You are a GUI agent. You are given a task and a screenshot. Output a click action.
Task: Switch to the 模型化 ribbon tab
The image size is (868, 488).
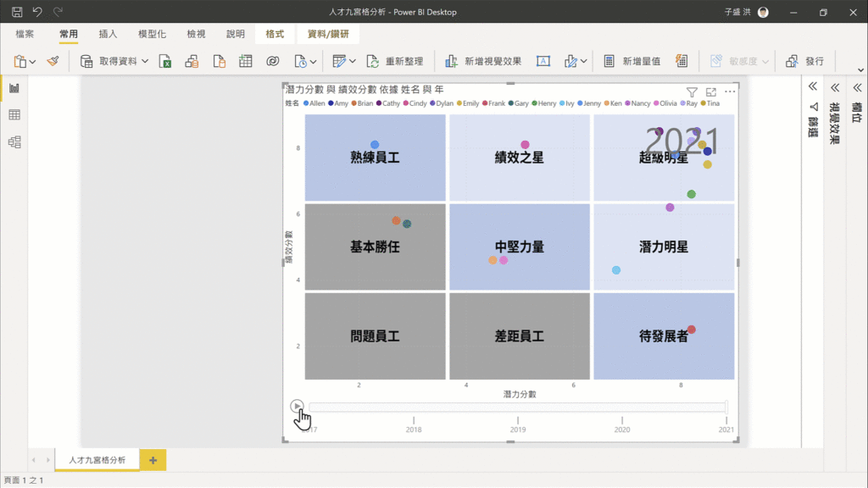pos(152,34)
